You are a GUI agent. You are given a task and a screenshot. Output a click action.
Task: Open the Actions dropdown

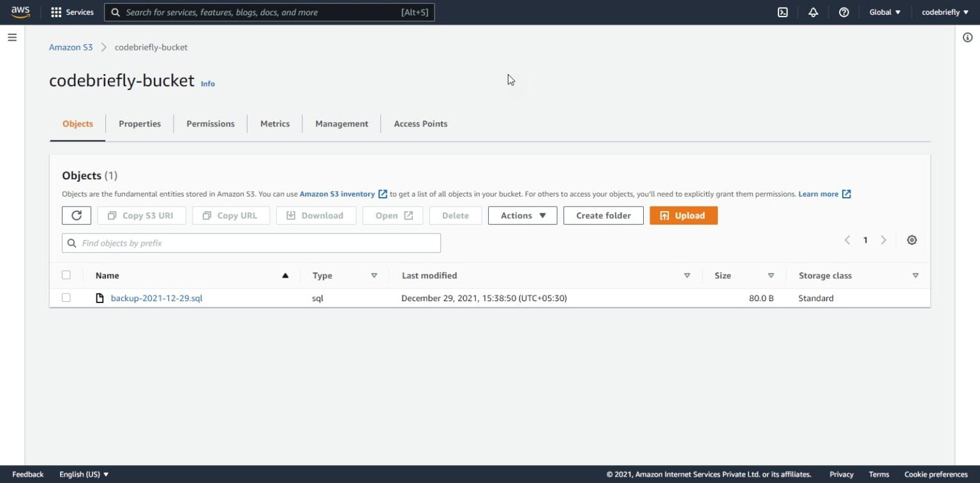pos(522,215)
